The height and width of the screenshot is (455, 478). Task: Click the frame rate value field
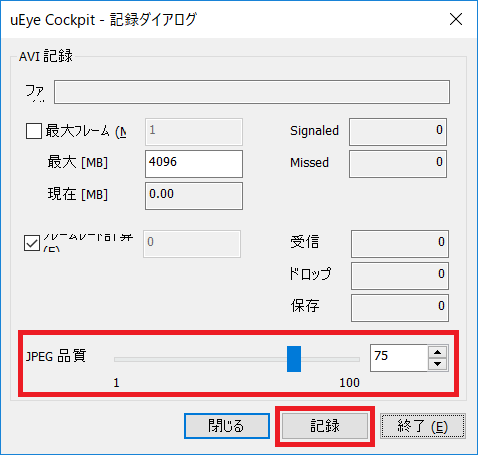click(192, 244)
